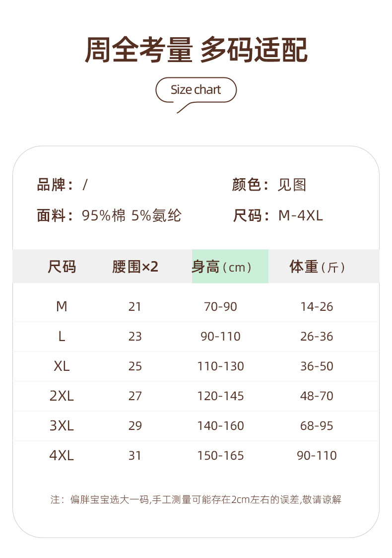Viewport: 392px width, 558px height.
Task: Click the 腰围×2 column header
Action: [135, 267]
